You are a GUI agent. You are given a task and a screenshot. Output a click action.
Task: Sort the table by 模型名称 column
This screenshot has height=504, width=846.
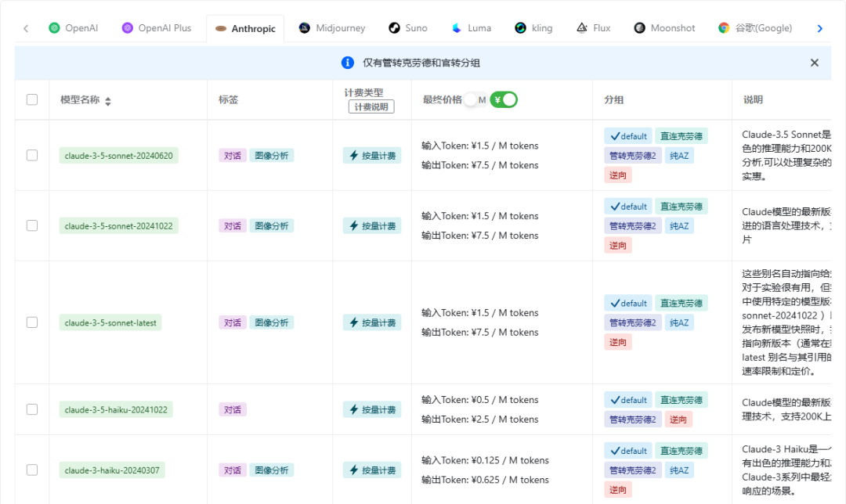pos(108,101)
